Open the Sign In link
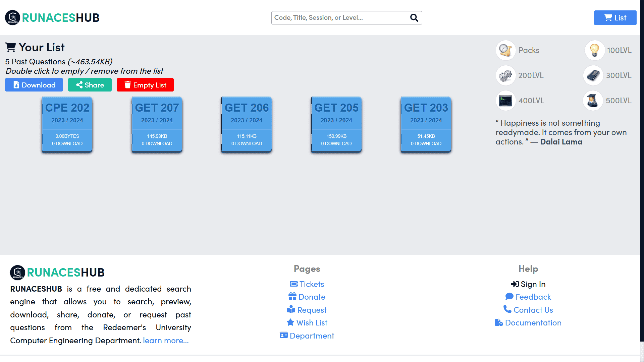644x362 pixels. (528, 284)
